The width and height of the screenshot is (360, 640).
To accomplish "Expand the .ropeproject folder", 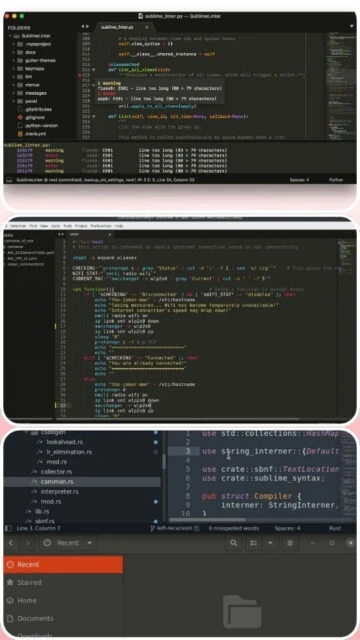I will (x=14, y=44).
